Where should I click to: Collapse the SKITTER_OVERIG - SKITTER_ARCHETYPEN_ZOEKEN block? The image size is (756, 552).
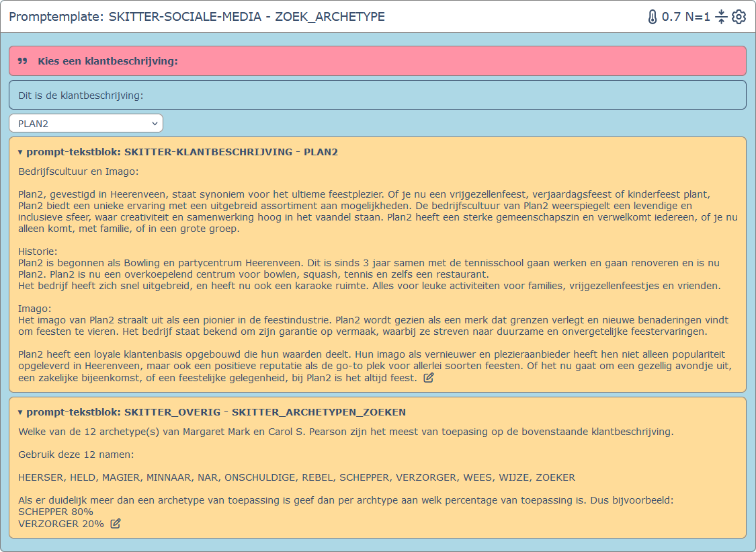coord(20,412)
